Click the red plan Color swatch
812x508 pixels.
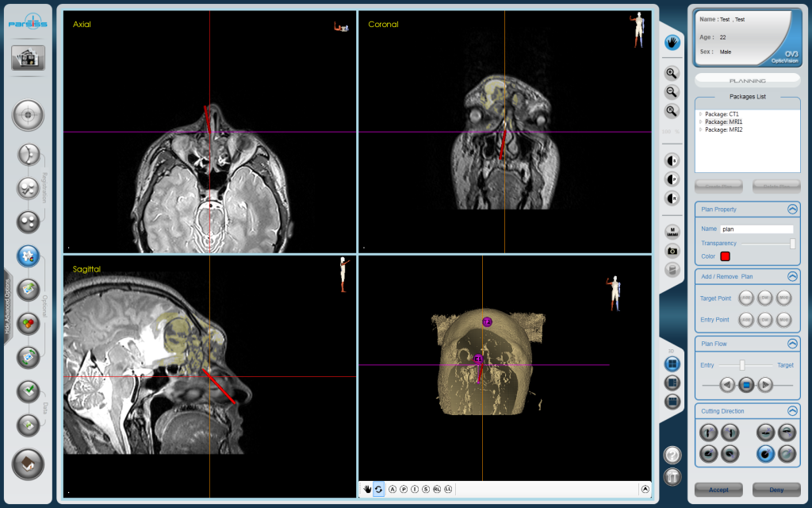(x=725, y=256)
